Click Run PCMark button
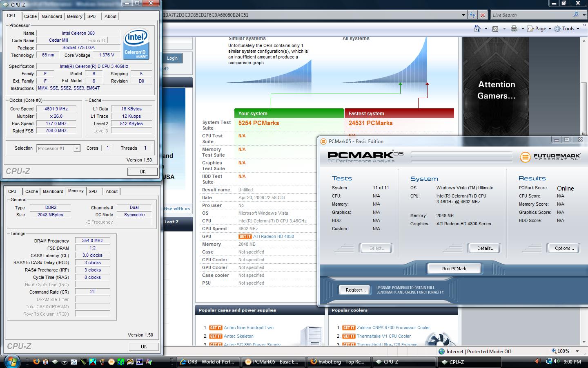The height and width of the screenshot is (368, 588). tap(454, 269)
